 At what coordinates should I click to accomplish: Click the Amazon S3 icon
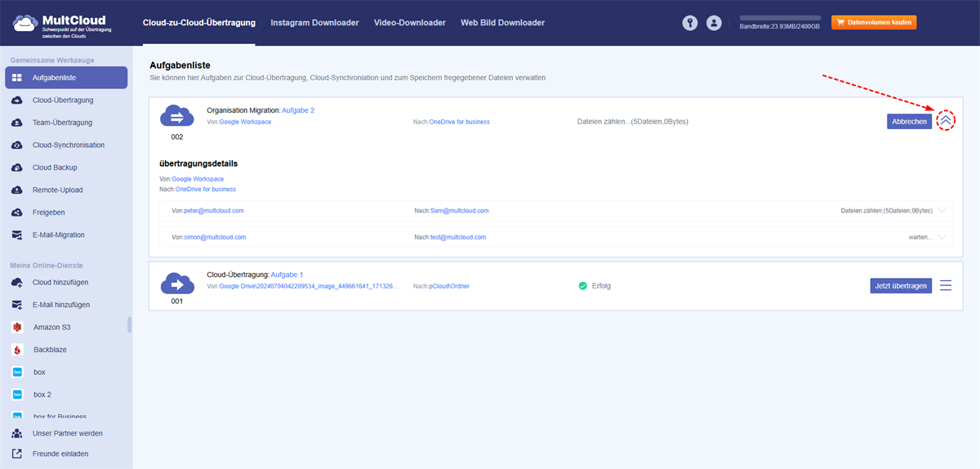click(x=17, y=327)
